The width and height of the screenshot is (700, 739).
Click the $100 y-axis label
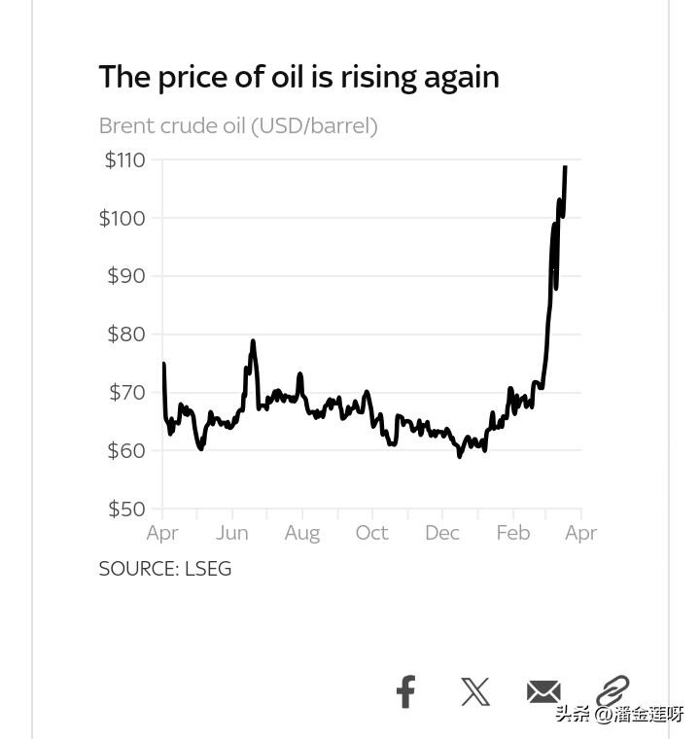(122, 218)
